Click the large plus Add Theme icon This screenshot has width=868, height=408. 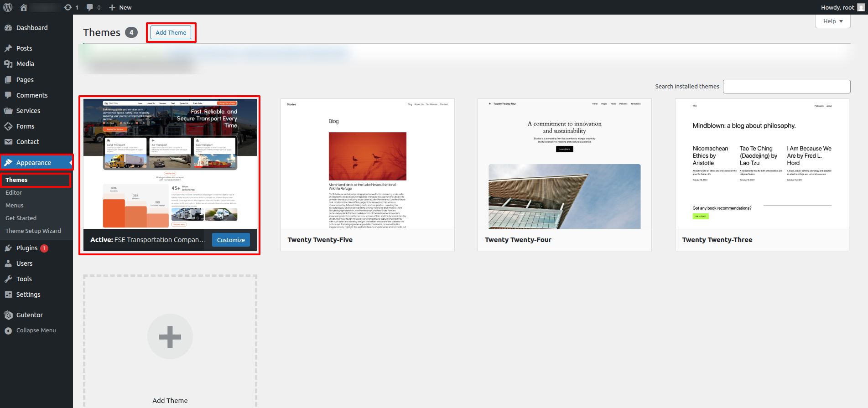tap(170, 337)
